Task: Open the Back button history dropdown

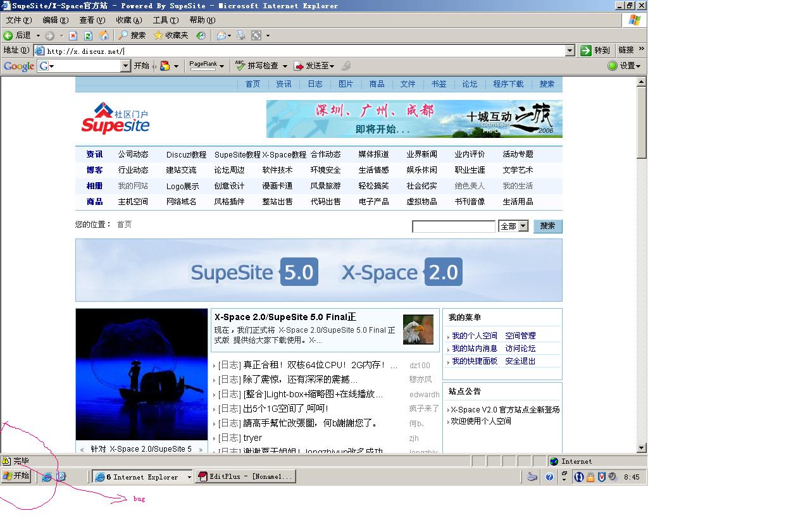Action: pyautogui.click(x=37, y=35)
